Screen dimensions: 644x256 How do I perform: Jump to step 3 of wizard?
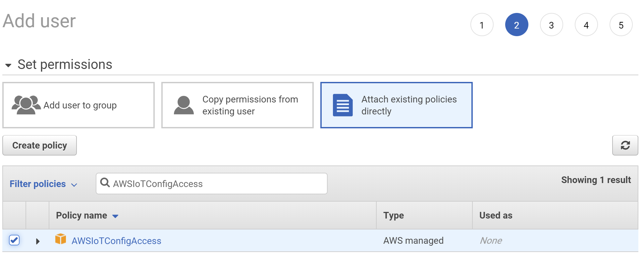tap(551, 25)
